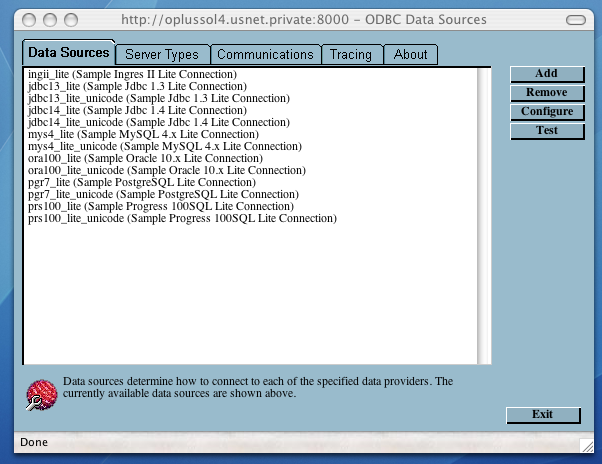Select the Data Sources tab
Viewport: 602px width, 464px height.
[x=69, y=53]
